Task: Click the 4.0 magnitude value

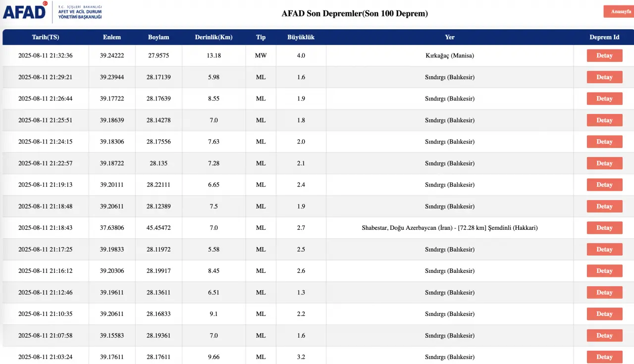Action: (301, 55)
